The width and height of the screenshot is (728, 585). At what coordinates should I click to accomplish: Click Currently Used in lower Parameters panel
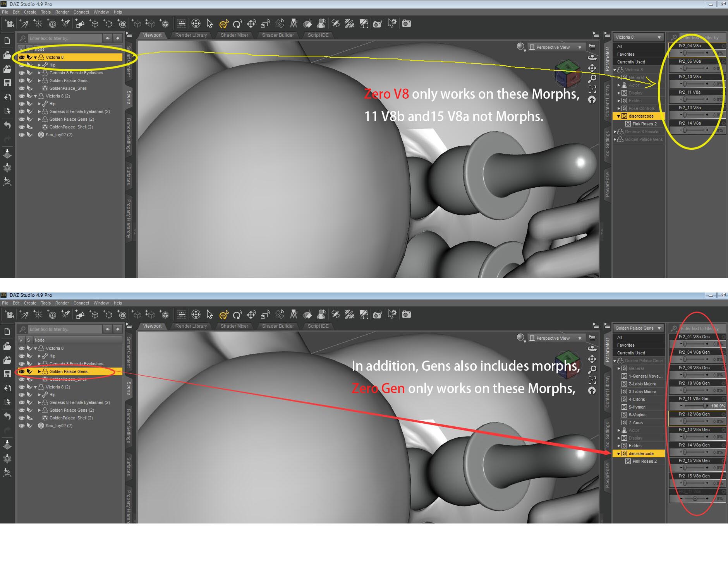[639, 353]
